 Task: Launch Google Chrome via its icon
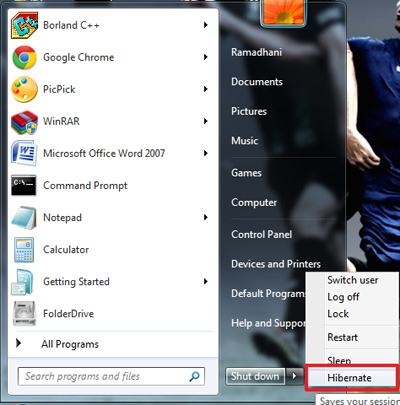click(24, 57)
